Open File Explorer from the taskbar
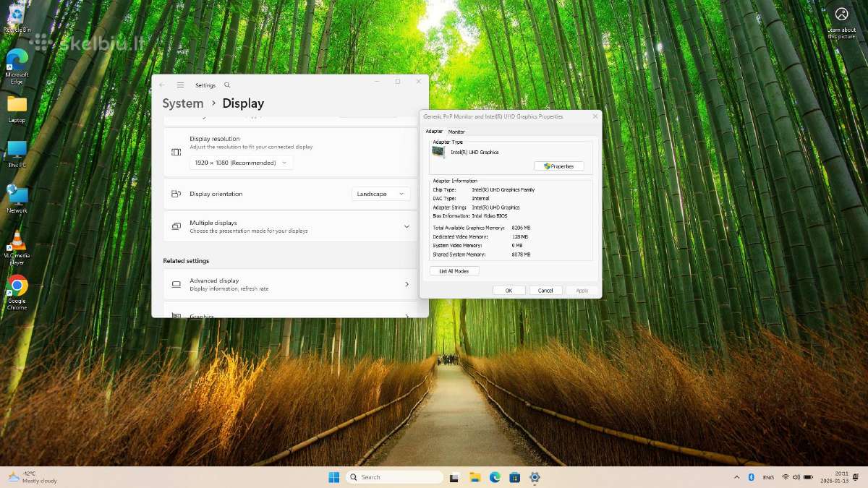This screenshot has height=488, width=868. point(475,477)
